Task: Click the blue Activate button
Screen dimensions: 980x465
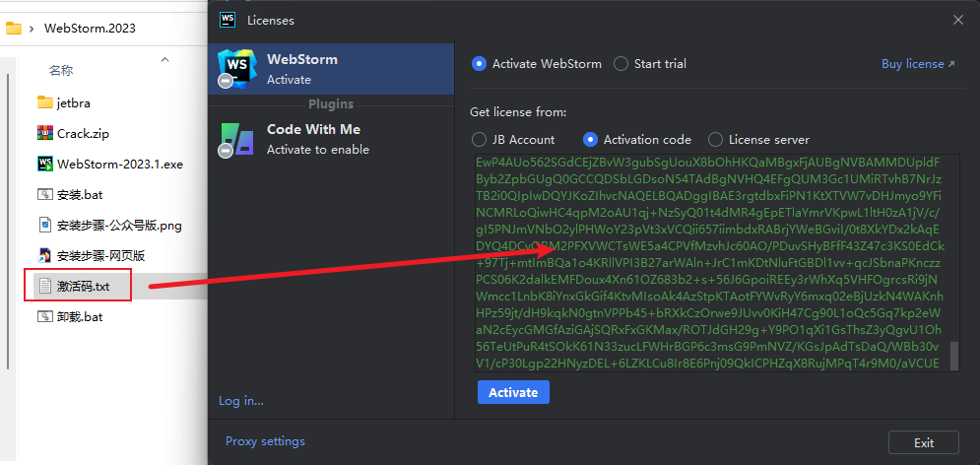Action: pos(513,392)
